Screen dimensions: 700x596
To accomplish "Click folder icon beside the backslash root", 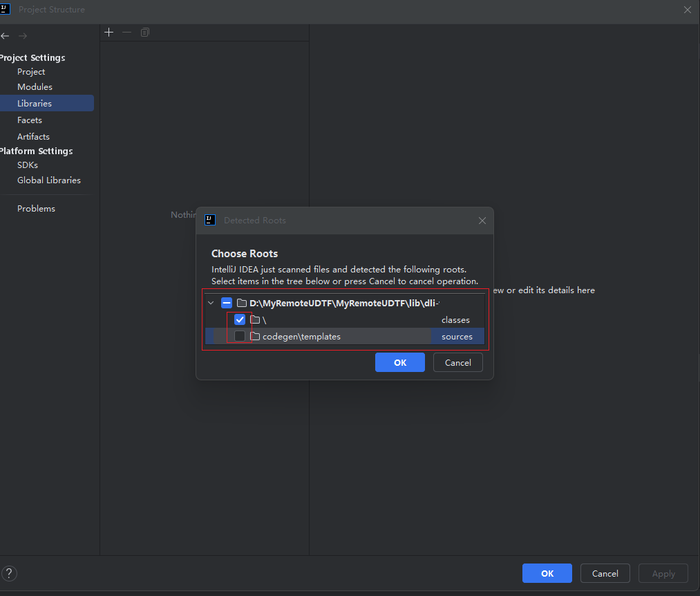I will (255, 320).
